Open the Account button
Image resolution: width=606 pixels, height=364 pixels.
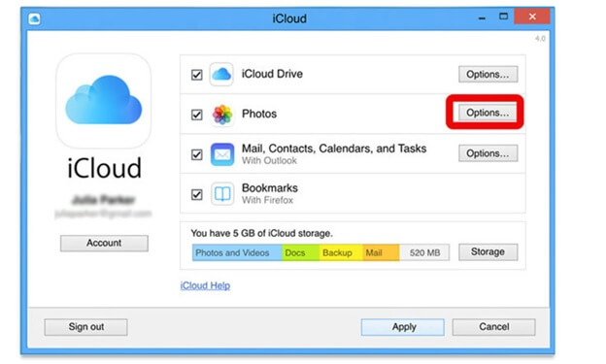[x=104, y=243]
